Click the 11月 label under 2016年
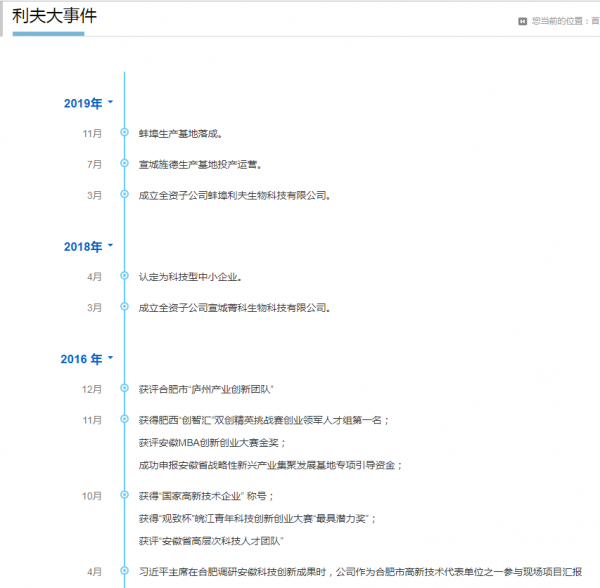Image resolution: width=600 pixels, height=588 pixels. point(92,420)
